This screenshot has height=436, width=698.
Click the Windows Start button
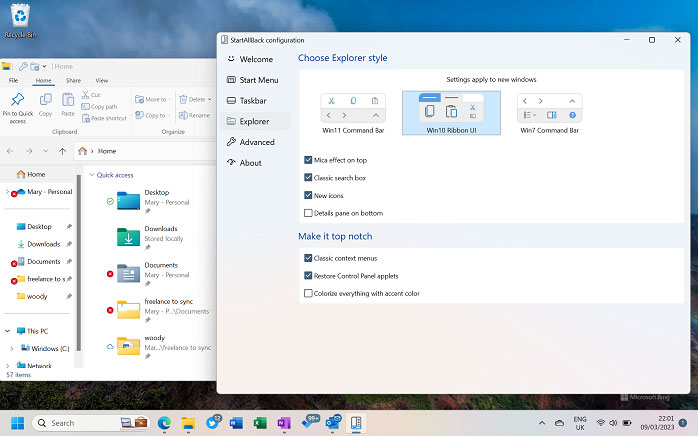coord(17,422)
